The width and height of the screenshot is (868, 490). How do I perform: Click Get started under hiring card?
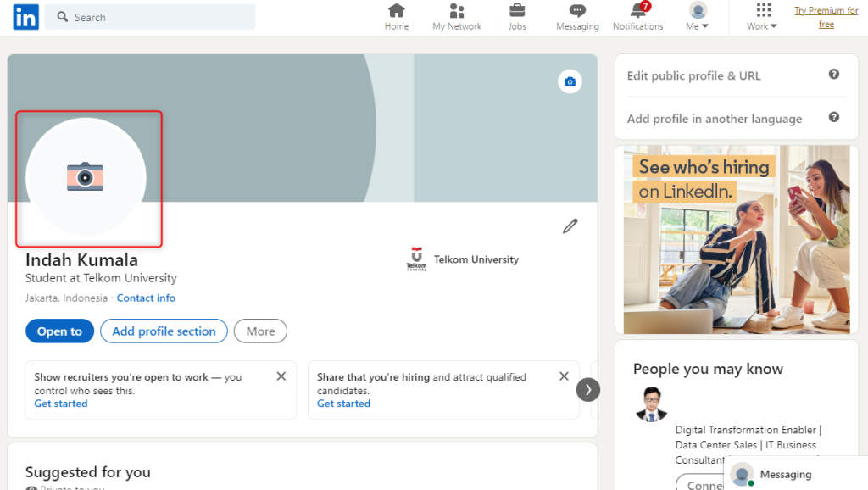click(x=344, y=404)
